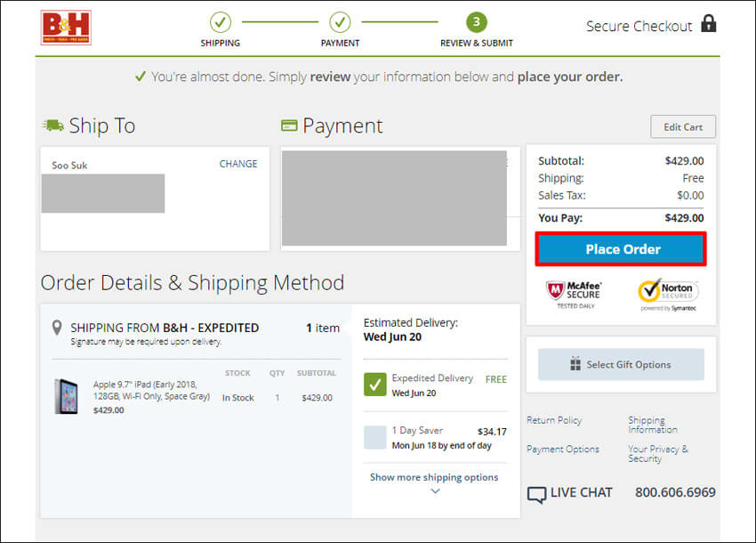Click the Live Chat speech bubble icon
The width and height of the screenshot is (756, 543).
point(536,494)
